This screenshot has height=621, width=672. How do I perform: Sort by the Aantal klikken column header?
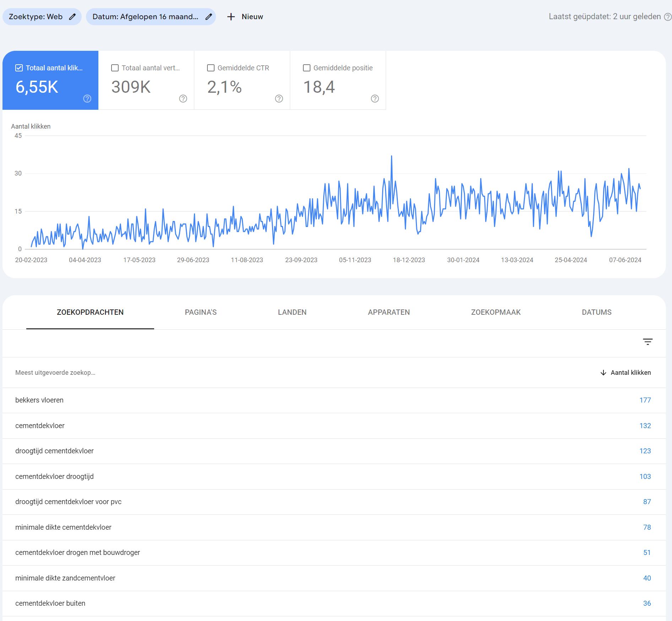(x=631, y=373)
